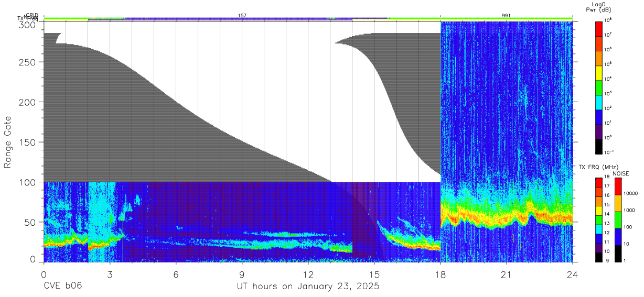Viewport: 644px width, 297px height.
Task: Click the '21' UT hour tick label
Action: tap(507, 274)
